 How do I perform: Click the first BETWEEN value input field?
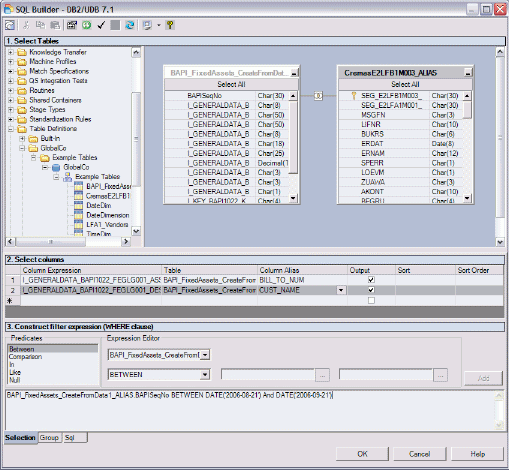click(x=268, y=374)
